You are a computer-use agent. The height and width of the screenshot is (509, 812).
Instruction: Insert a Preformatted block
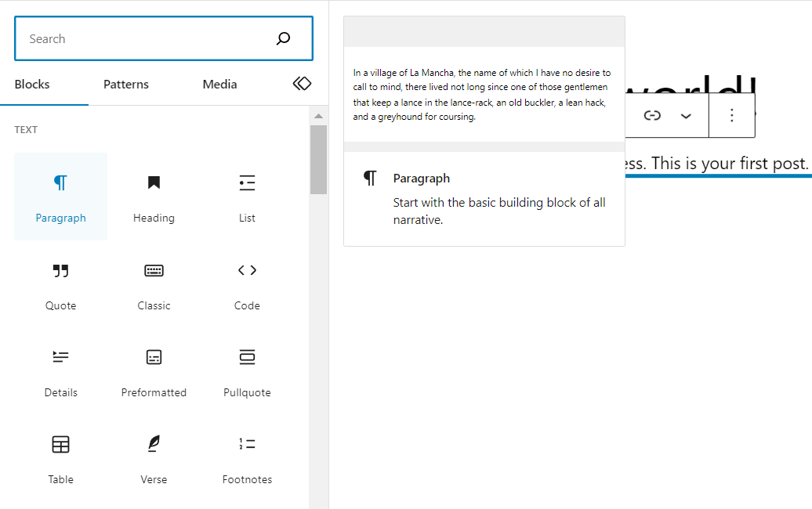[x=154, y=370]
